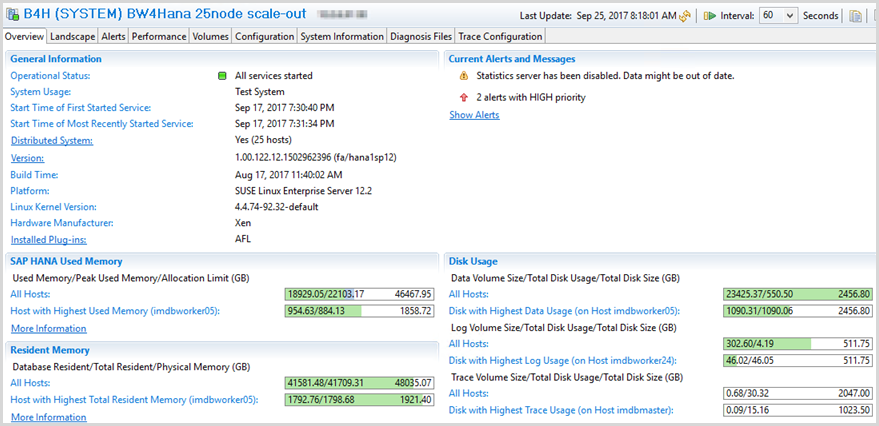Click build time 'Aug 17, 2017 11:40:02 AM'

coord(288,174)
